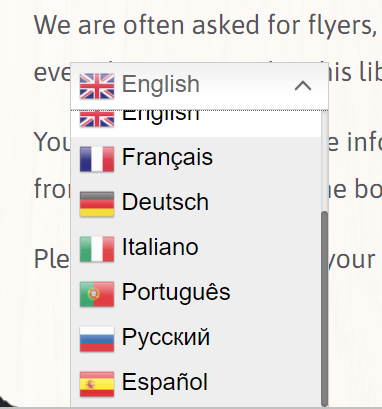Choose Español from the language list

(x=196, y=384)
